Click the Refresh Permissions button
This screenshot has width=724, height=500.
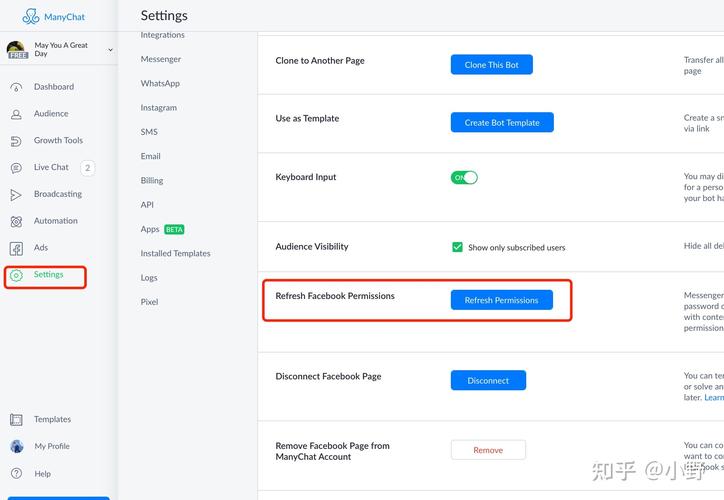pyautogui.click(x=501, y=300)
